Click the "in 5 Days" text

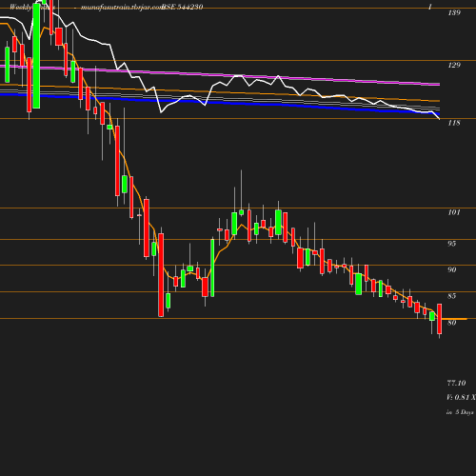coord(460,412)
